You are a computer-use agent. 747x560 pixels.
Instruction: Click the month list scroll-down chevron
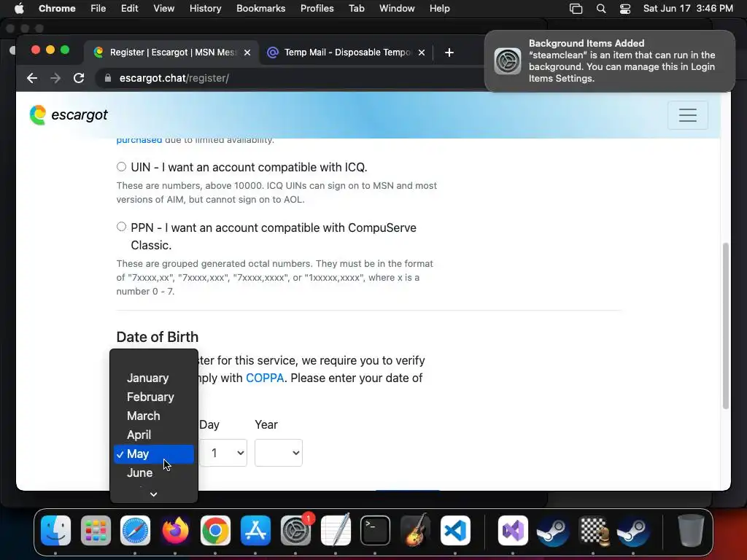coord(153,494)
